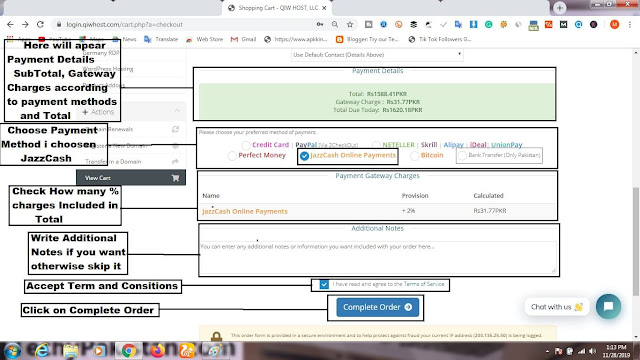This screenshot has height=360, width=640.
Task: Open the Translate bookmark
Action: click(161, 39)
